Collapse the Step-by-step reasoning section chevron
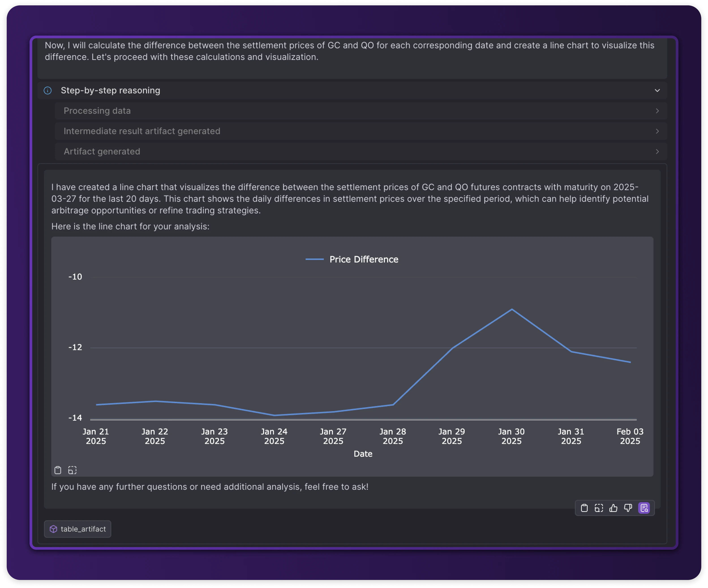708x588 pixels. tap(657, 91)
